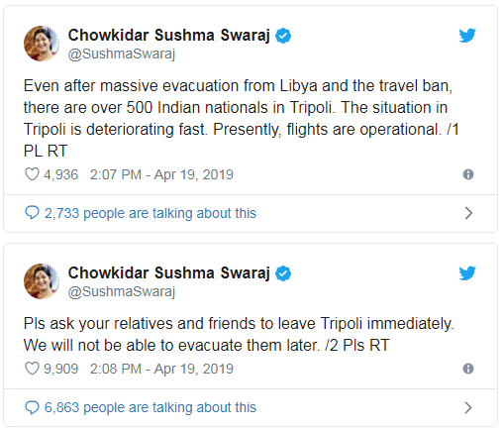
Task: Open the profile photo on the first tweet
Action: (x=42, y=44)
